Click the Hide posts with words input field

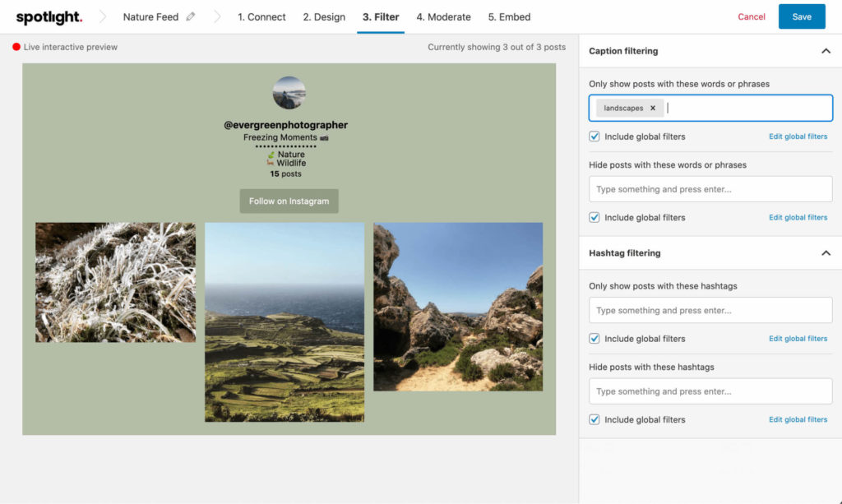click(710, 188)
